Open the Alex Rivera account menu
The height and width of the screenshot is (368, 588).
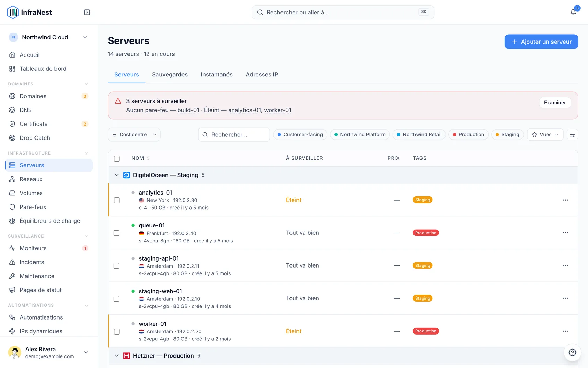point(49,352)
